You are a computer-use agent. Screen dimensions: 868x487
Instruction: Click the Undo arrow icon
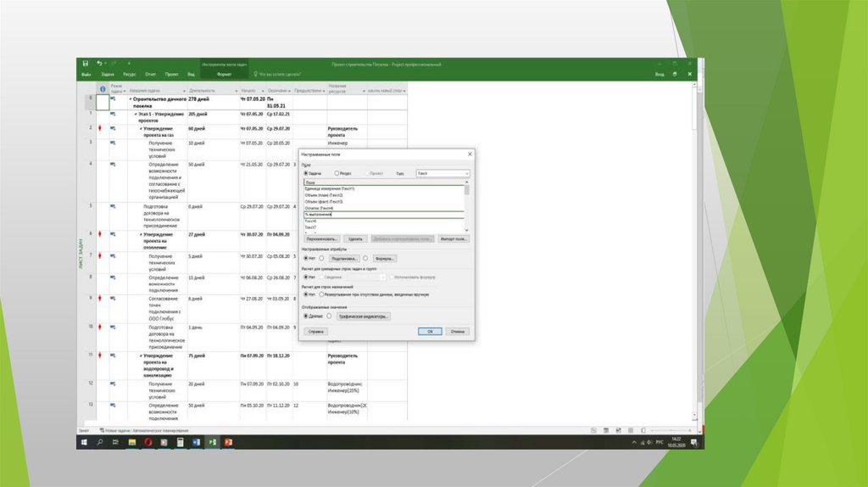click(98, 64)
